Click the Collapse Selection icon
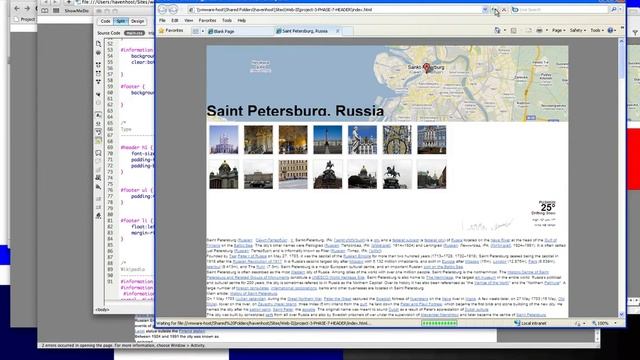This screenshot has width=640, height=360. point(98,73)
